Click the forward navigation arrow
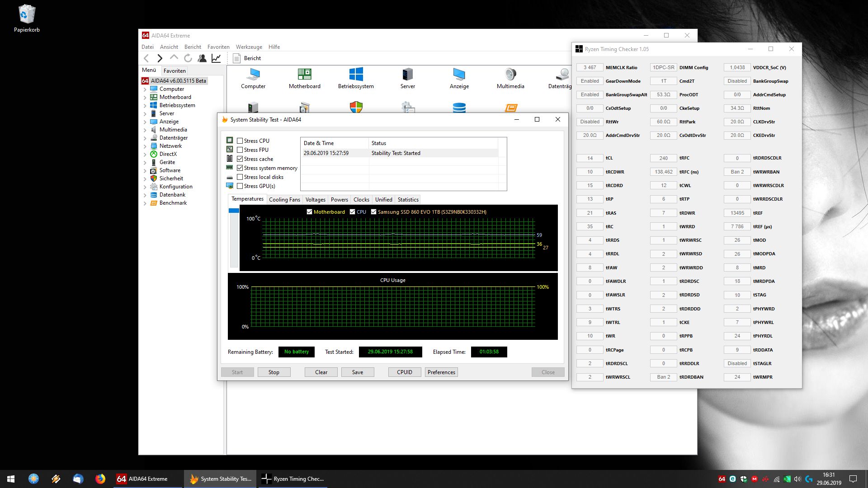This screenshot has width=868, height=488. point(160,58)
